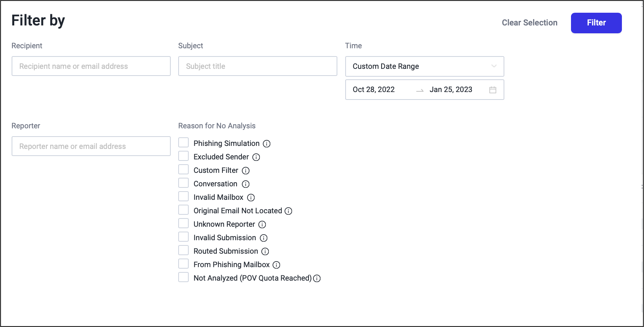Click info icon next to Phishing Simulation

[x=267, y=144]
